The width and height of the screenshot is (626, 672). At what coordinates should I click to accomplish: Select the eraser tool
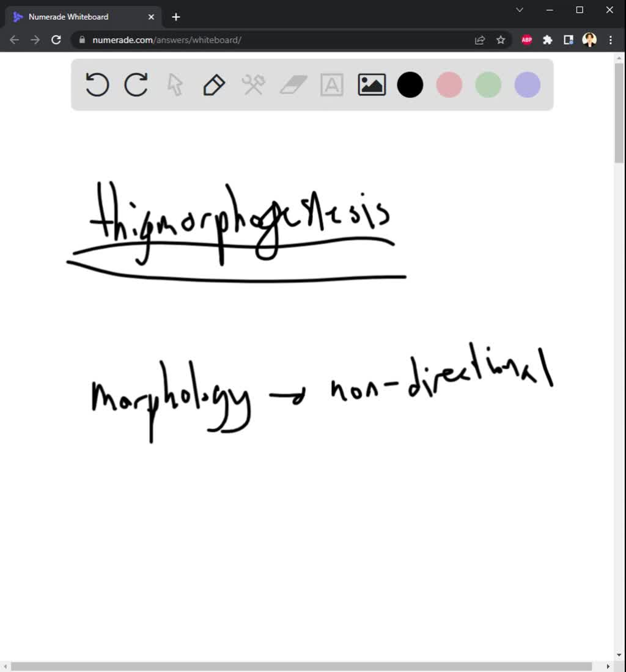pyautogui.click(x=292, y=85)
